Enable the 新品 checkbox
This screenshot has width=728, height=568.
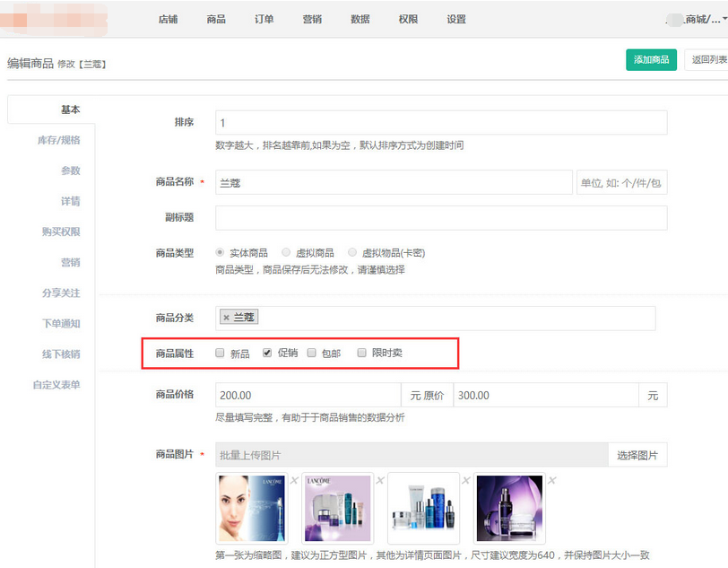pos(221,354)
